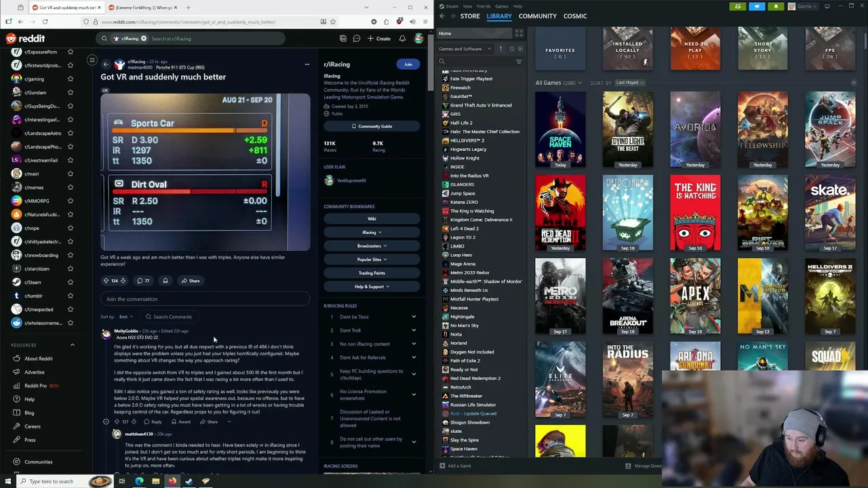Join r/iRacing community
This screenshot has width=868, height=488.
pyautogui.click(x=408, y=64)
